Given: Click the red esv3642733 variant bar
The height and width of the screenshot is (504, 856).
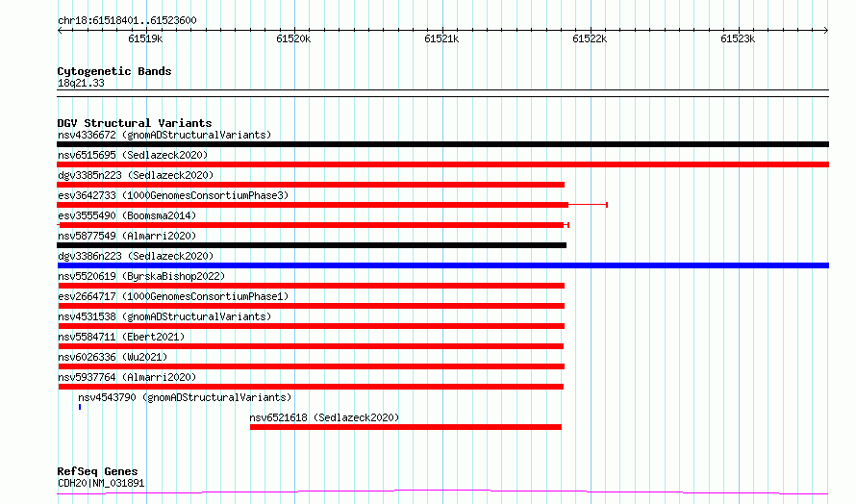Looking at the screenshot, I should 313,205.
